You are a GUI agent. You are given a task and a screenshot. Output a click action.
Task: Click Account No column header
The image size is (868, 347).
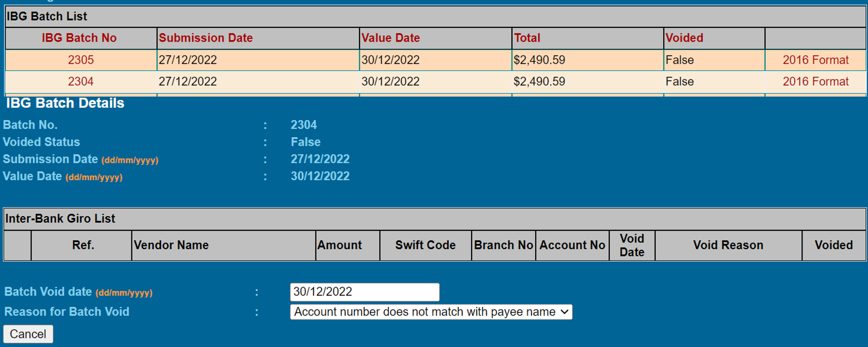[572, 245]
